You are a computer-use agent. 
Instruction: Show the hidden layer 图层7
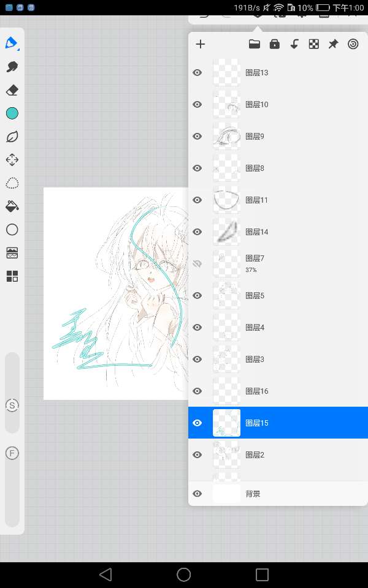[x=197, y=264]
